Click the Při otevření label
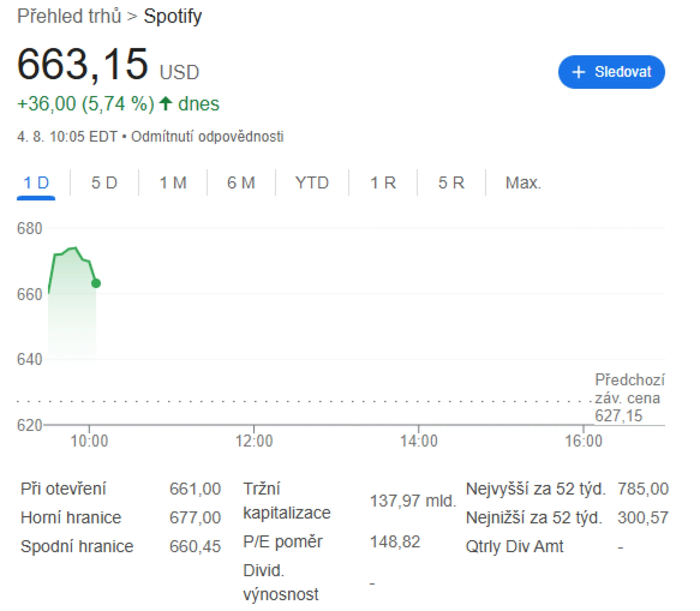Viewport: 700px width, 611px height. tap(63, 489)
